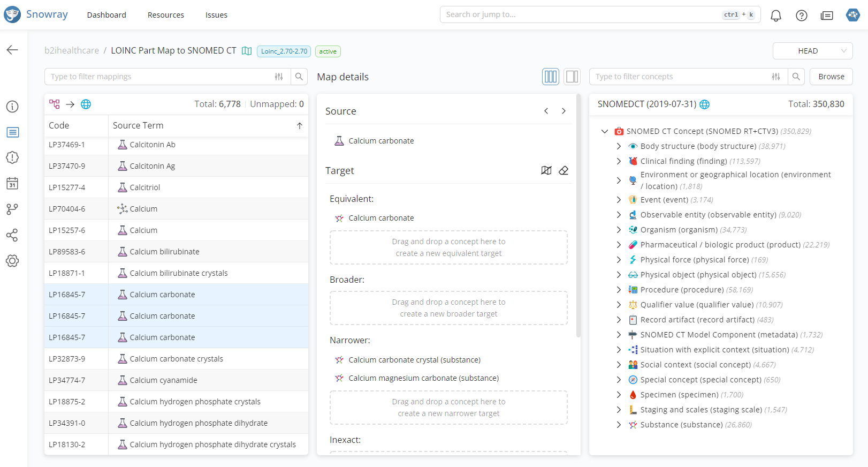Viewport: 868px width, 467px height.
Task: Open the Resources menu
Action: pyautogui.click(x=165, y=15)
